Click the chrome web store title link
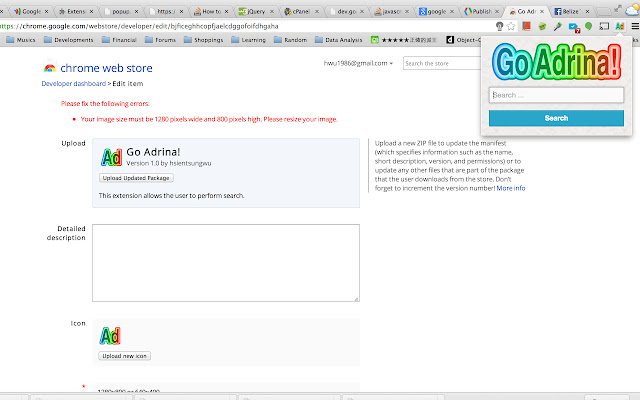640x400 pixels. click(x=106, y=68)
